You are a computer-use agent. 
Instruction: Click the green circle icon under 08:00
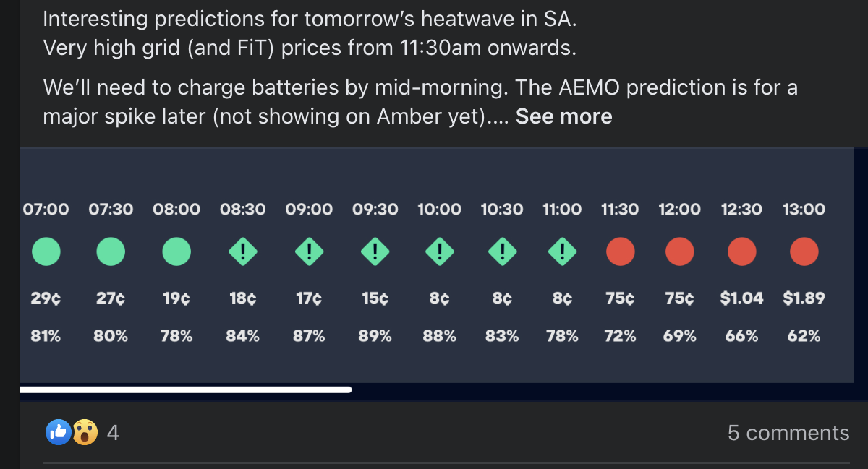point(176,252)
